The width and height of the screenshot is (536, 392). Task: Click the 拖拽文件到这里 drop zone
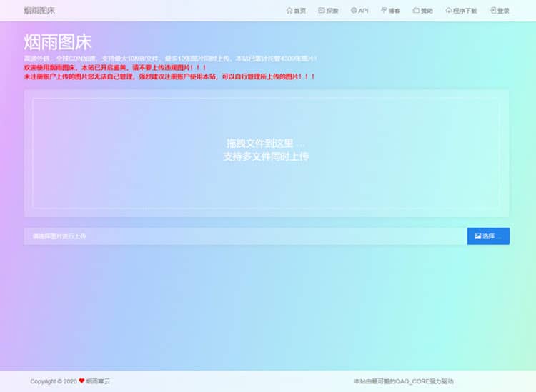[x=266, y=153]
